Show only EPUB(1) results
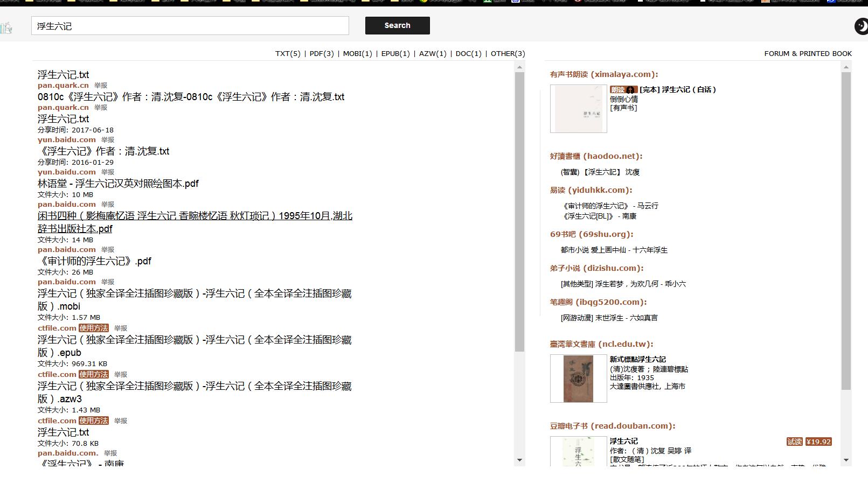Screen dimensions: 868x483 (395, 54)
